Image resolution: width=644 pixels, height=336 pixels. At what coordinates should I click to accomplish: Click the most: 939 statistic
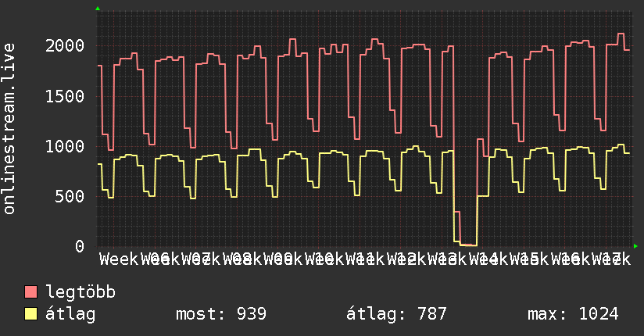[221, 314]
